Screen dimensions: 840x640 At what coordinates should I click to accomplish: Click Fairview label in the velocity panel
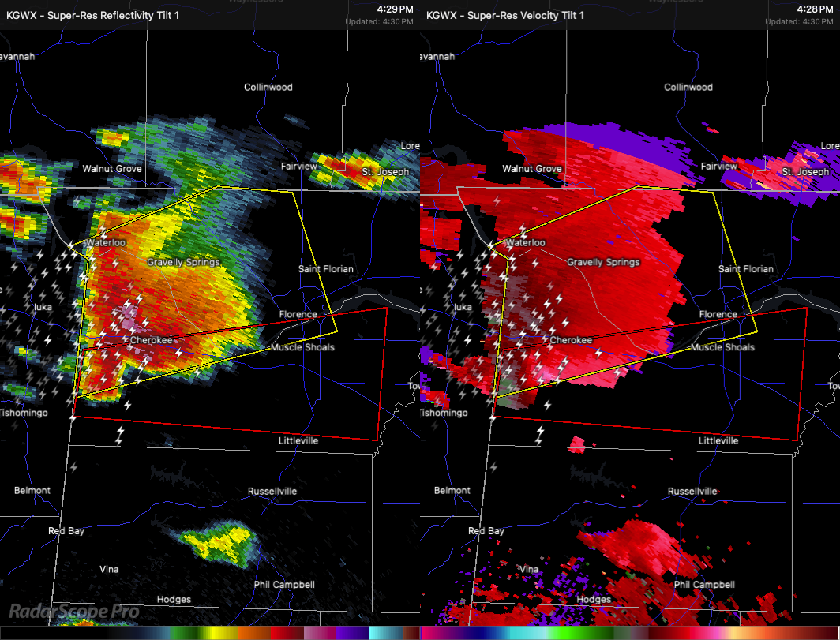tap(719, 167)
